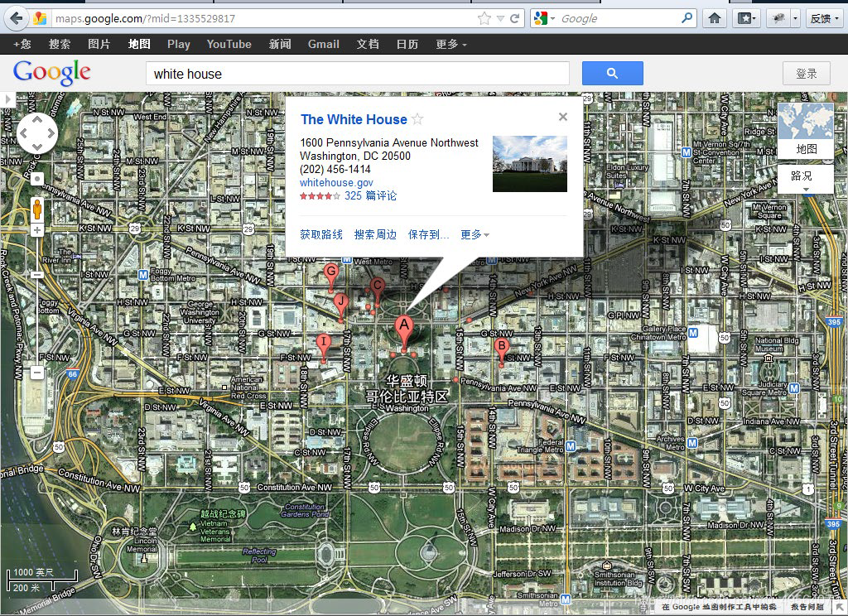Open 新闻 in the Google bar
The image size is (848, 616).
[x=280, y=45]
